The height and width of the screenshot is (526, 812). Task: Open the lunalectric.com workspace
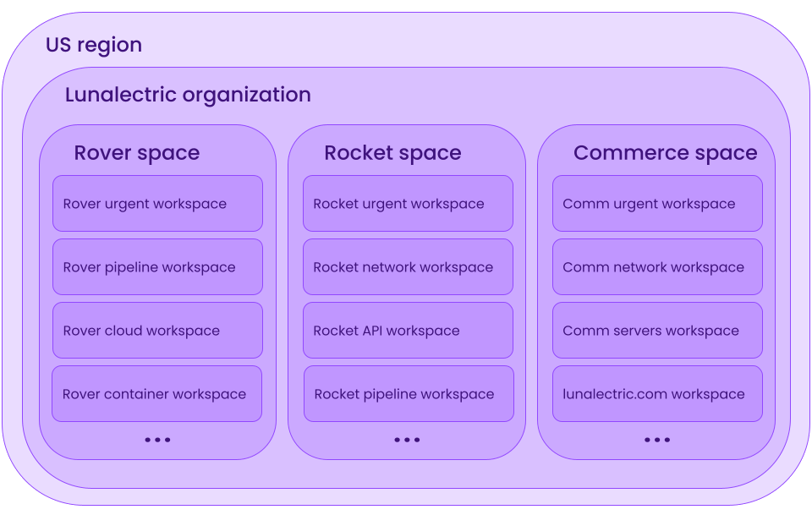click(x=657, y=393)
